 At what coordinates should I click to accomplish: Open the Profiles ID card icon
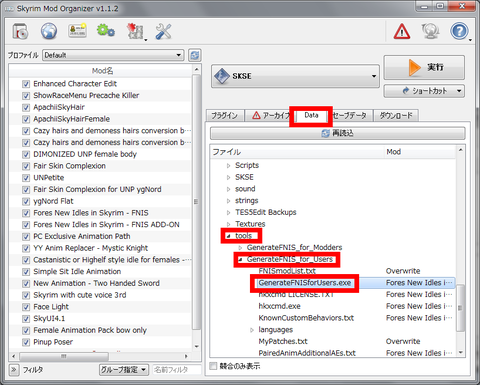point(77,31)
